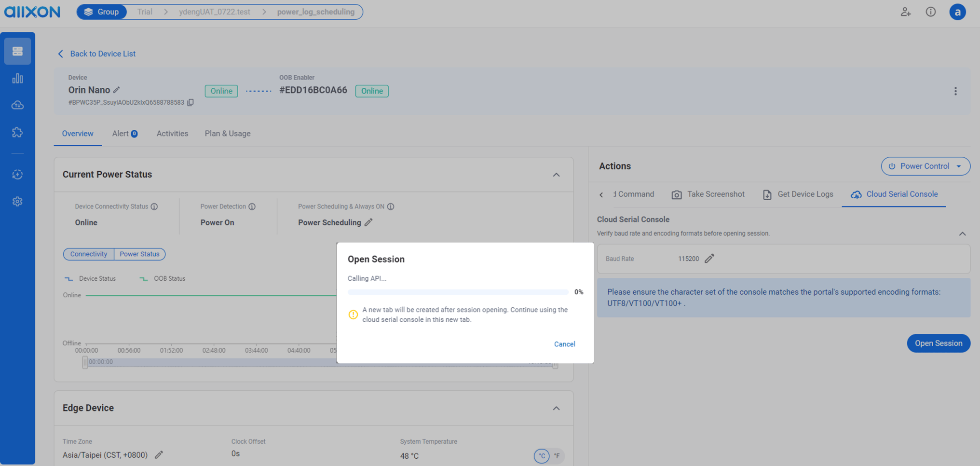Open the Power Control dropdown

[925, 166]
